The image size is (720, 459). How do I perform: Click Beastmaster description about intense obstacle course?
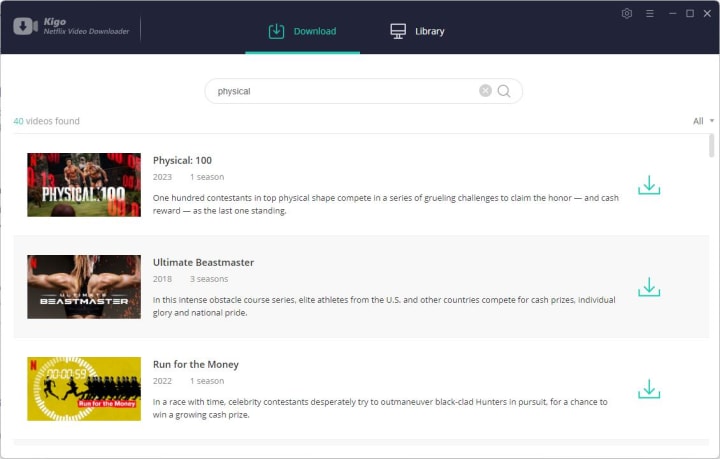click(384, 306)
